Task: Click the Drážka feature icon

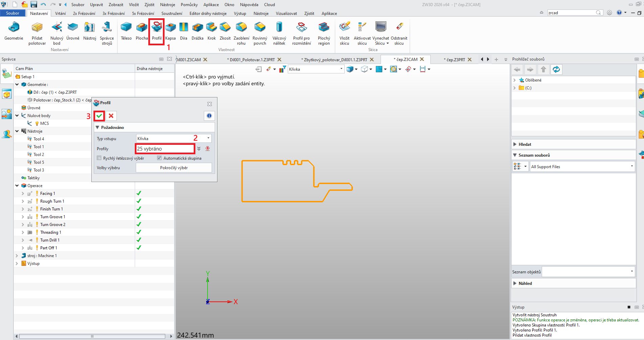Action: pyautogui.click(x=197, y=31)
